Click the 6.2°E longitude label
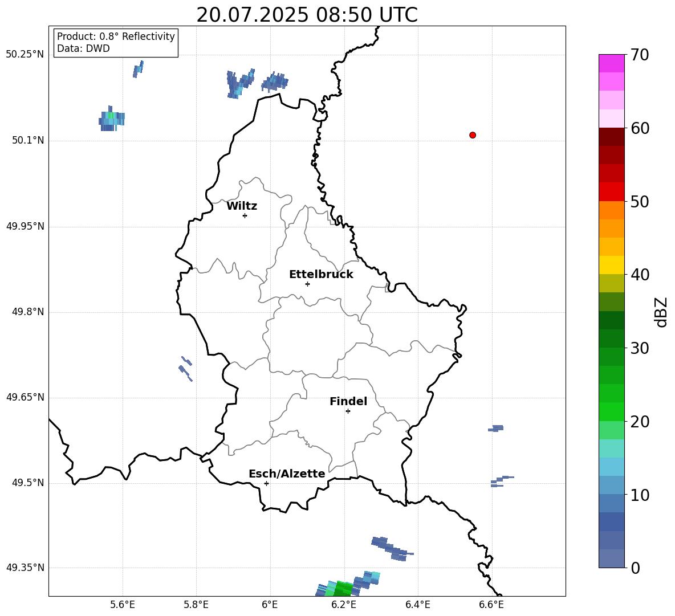The width and height of the screenshot is (675, 616). click(344, 605)
